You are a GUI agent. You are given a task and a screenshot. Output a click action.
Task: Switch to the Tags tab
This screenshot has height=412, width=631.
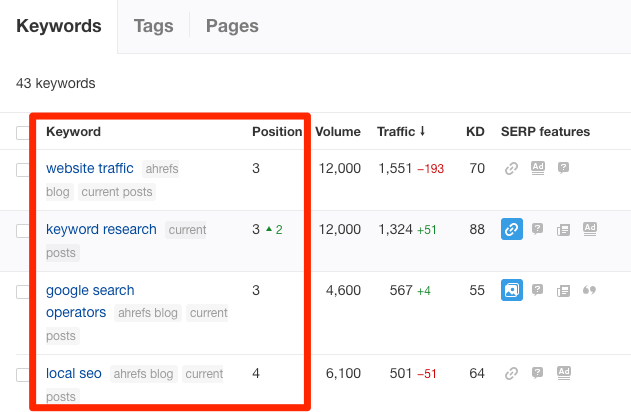pyautogui.click(x=153, y=26)
